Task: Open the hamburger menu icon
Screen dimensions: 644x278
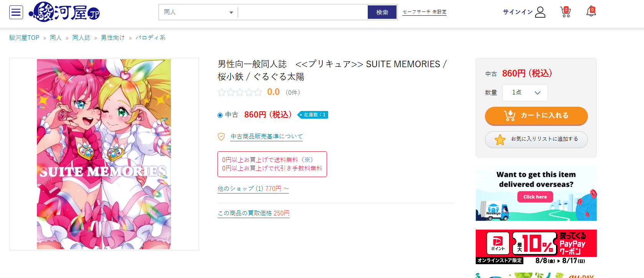Action: 16,12
